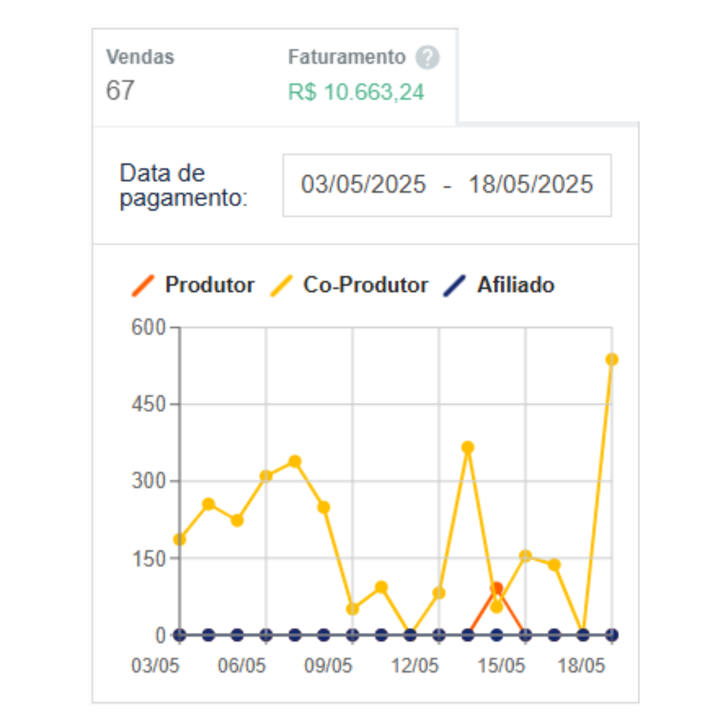Click the highest Co-Produtor point near 540
Image resolution: width=728 pixels, height=728 pixels.
pyautogui.click(x=612, y=359)
